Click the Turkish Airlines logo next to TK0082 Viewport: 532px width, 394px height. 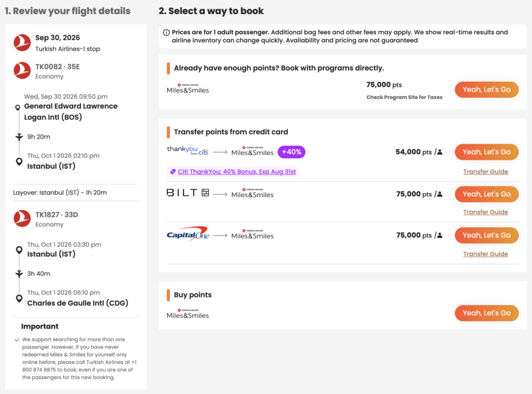click(x=22, y=71)
